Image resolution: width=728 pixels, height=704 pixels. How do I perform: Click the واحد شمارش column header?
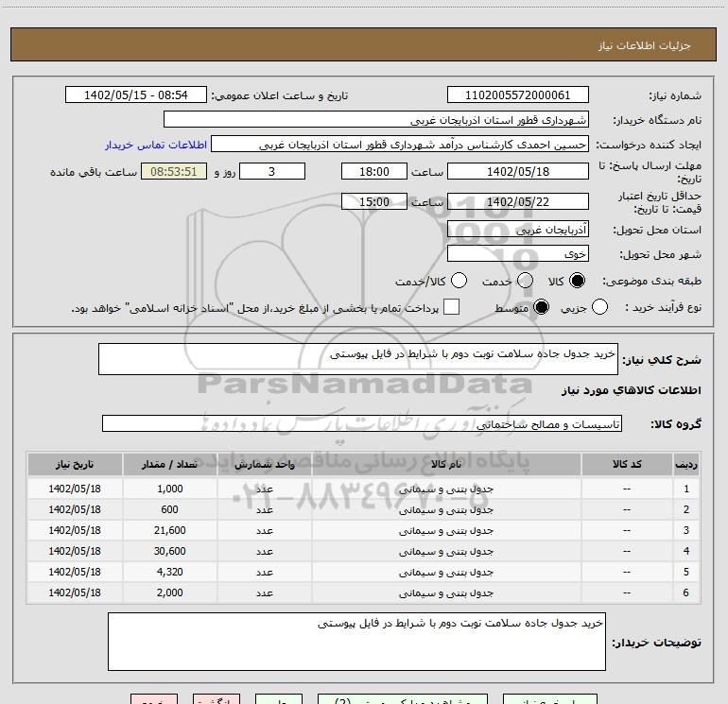[x=265, y=465]
